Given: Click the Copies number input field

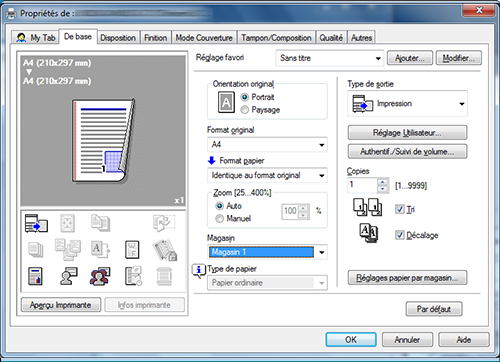Looking at the screenshot, I should (363, 185).
